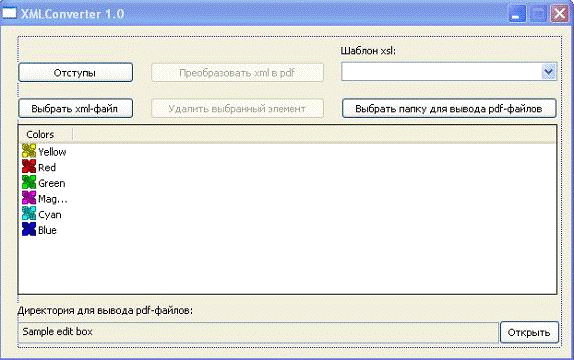The image size is (574, 360).
Task: Expand the Шаблон xsl dropdown arrow
Action: click(x=548, y=72)
